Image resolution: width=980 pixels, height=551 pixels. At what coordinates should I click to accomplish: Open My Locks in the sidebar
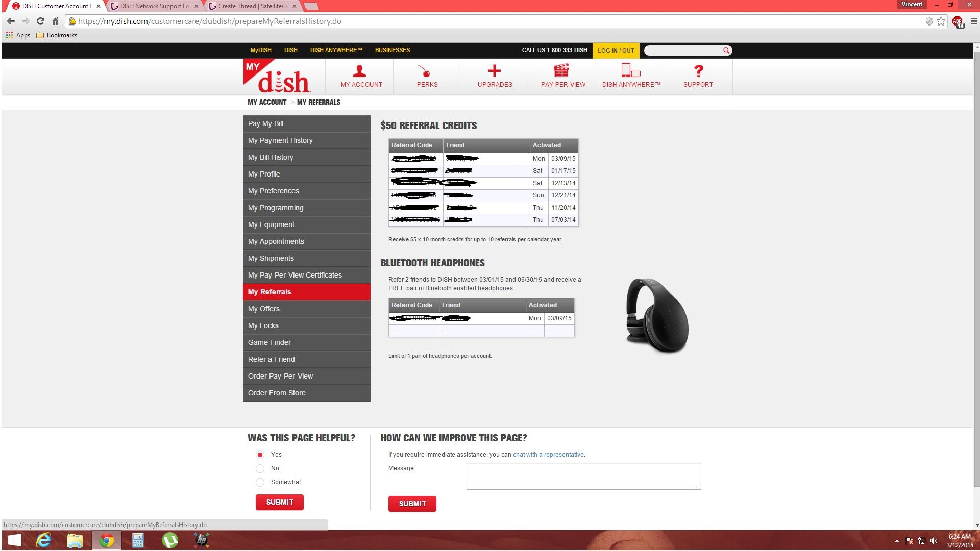[307, 325]
